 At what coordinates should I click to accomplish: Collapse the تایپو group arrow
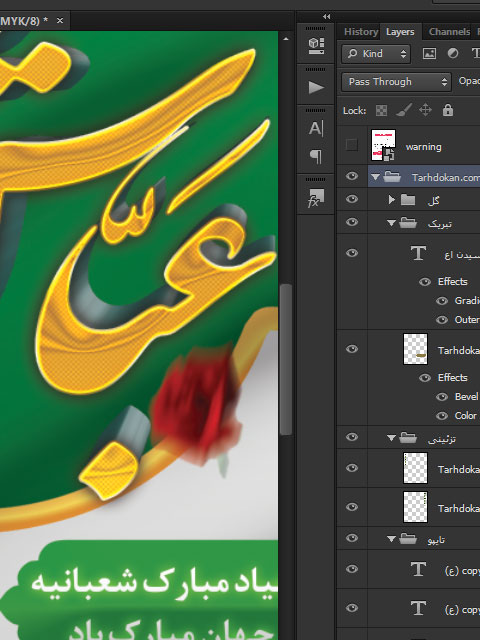point(391,539)
